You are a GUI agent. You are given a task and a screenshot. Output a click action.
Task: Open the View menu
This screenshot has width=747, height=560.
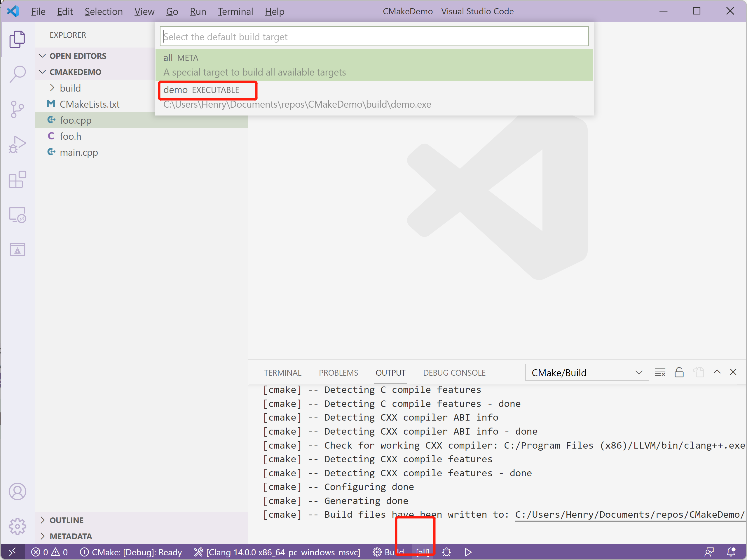144,11
